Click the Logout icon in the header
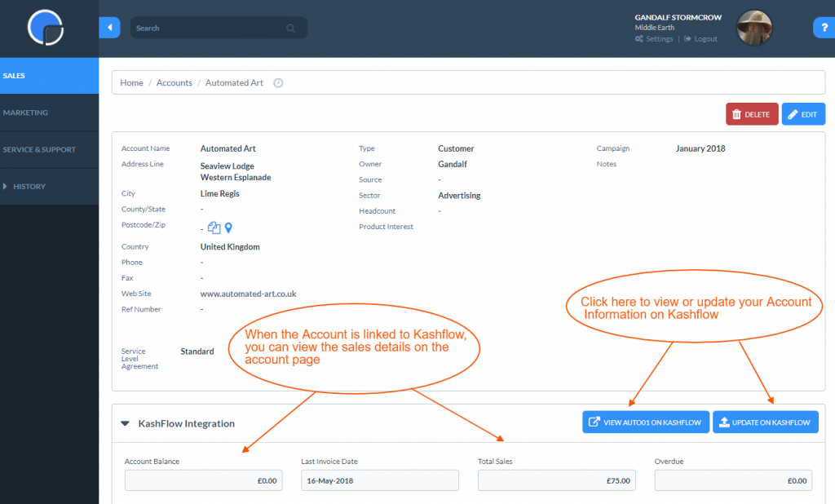Viewport: 835px width, 504px height. [x=687, y=38]
